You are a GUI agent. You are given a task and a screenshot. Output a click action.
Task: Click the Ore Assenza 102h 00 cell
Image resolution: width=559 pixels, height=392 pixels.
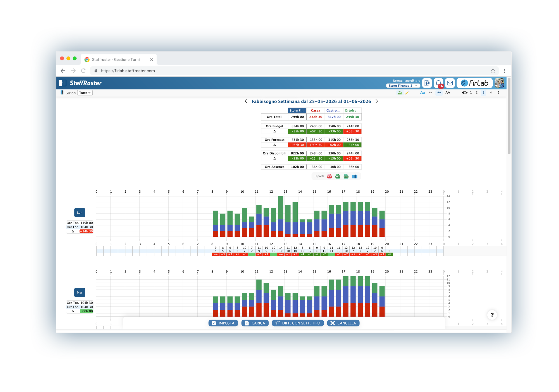(x=297, y=167)
